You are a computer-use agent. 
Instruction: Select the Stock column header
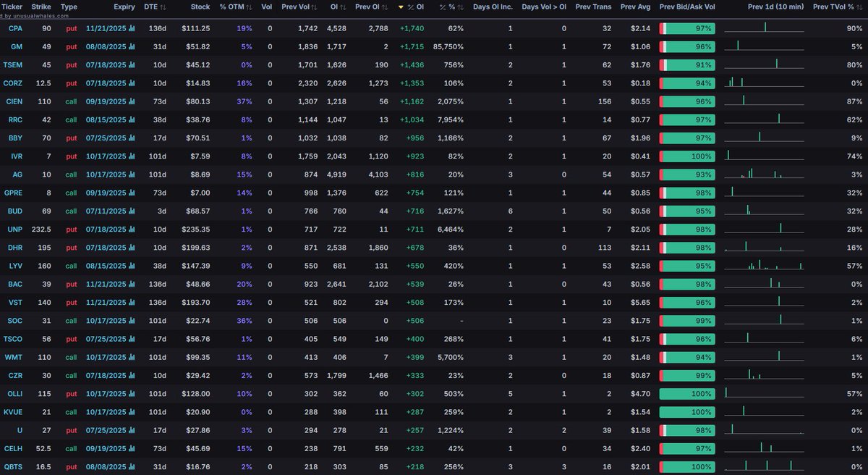click(200, 7)
